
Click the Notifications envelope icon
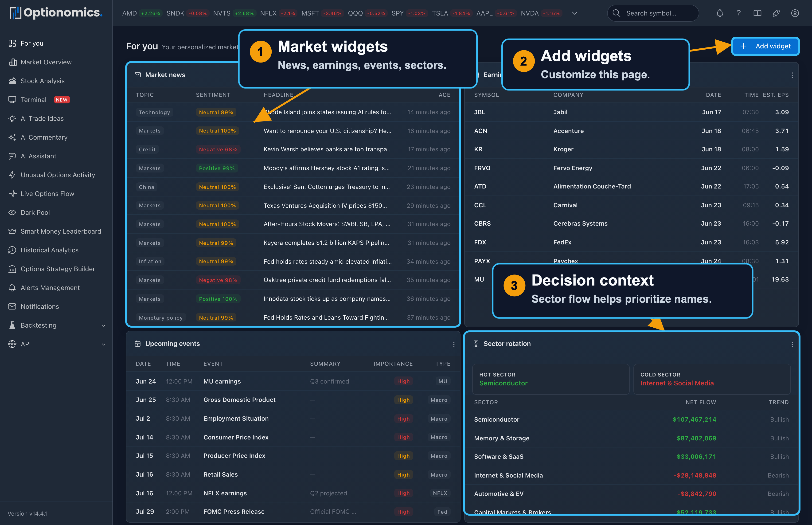12,306
